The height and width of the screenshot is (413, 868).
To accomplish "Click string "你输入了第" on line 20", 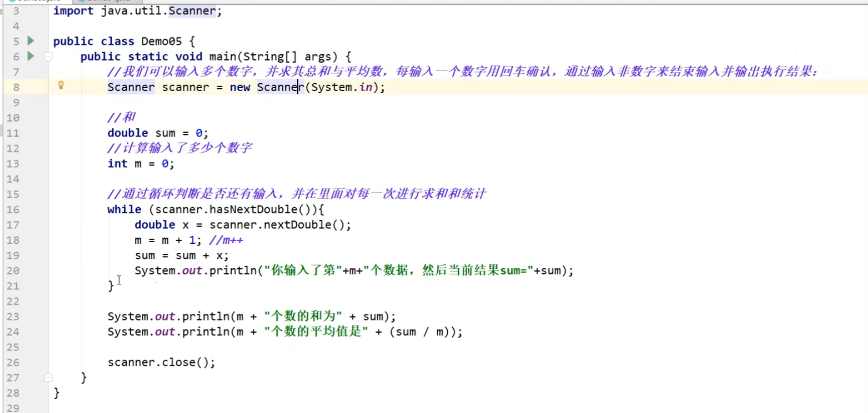I will (303, 270).
